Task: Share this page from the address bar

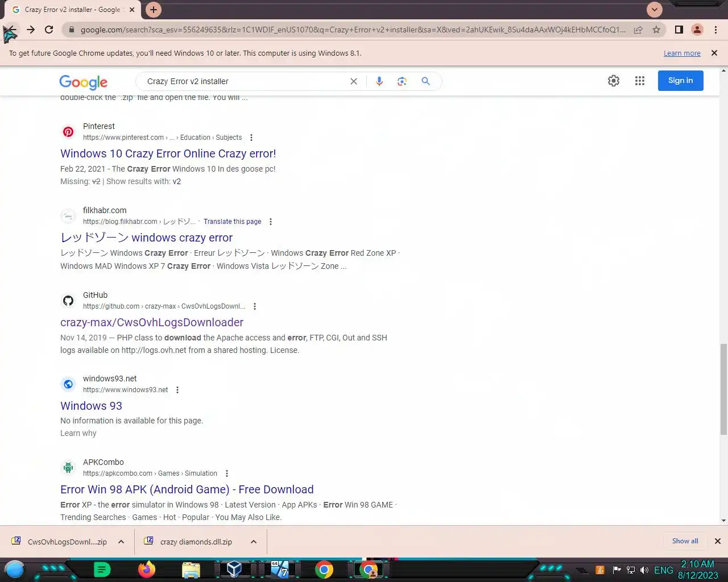Action: pos(638,30)
